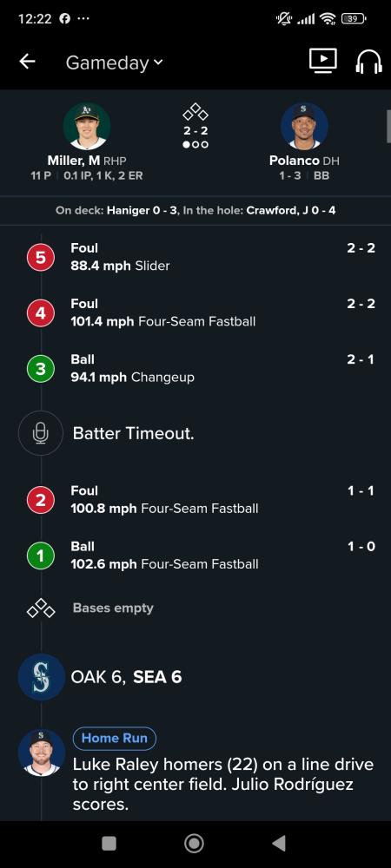Tap the Mariners logo beside the score
This screenshot has width=391, height=868.
[x=42, y=678]
